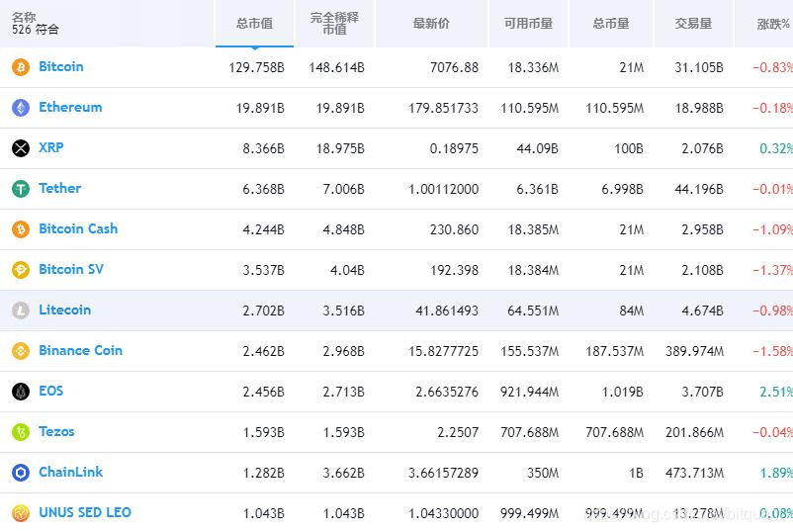Select EOS market cap 2.456B
793x532 pixels.
263,392
